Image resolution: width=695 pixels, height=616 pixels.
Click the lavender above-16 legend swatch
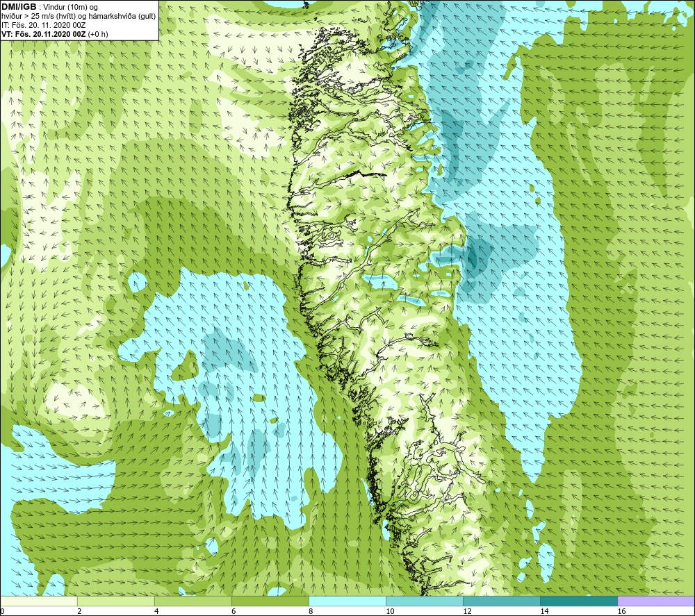click(x=656, y=601)
